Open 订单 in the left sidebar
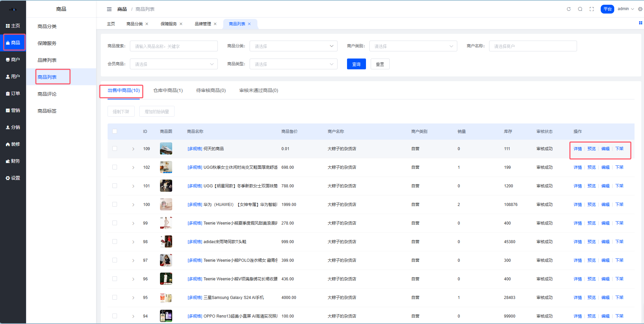This screenshot has height=324, width=644. point(13,93)
